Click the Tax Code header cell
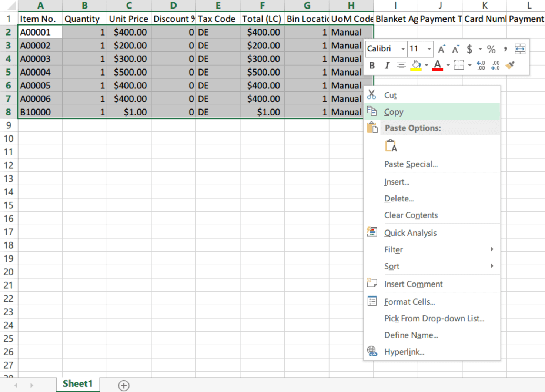 pyautogui.click(x=218, y=19)
